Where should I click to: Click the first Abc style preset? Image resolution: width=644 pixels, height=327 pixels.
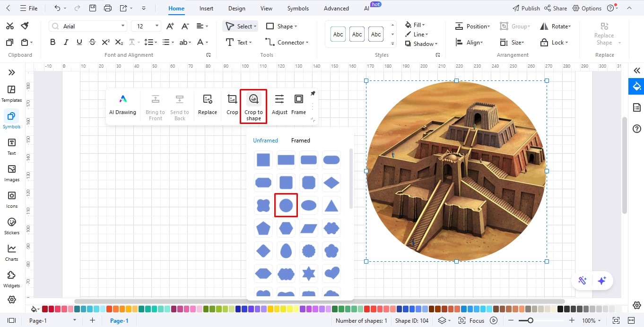(x=338, y=34)
